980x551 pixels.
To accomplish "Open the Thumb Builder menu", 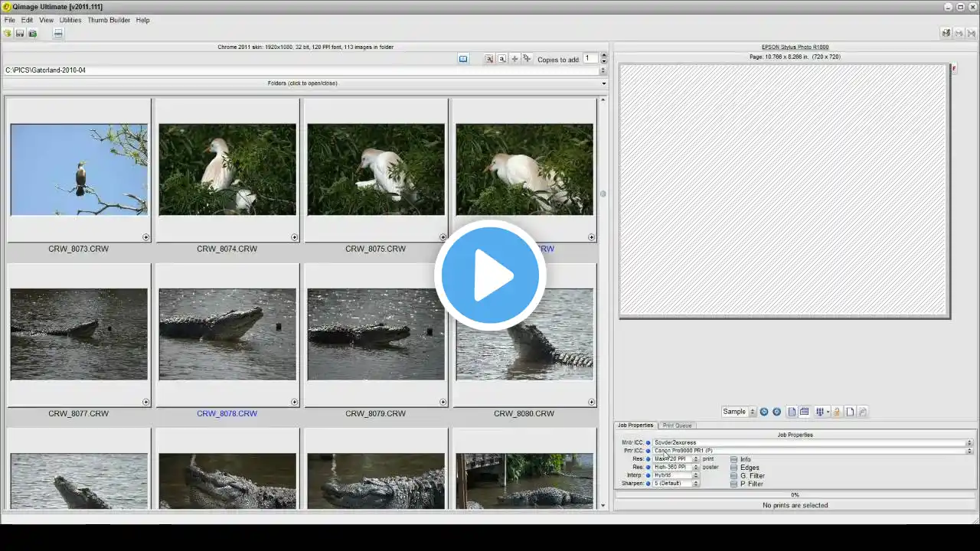I will pos(109,20).
